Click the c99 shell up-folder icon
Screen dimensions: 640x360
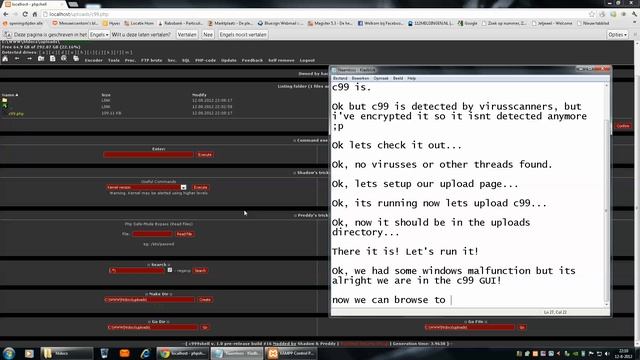coord(41,59)
